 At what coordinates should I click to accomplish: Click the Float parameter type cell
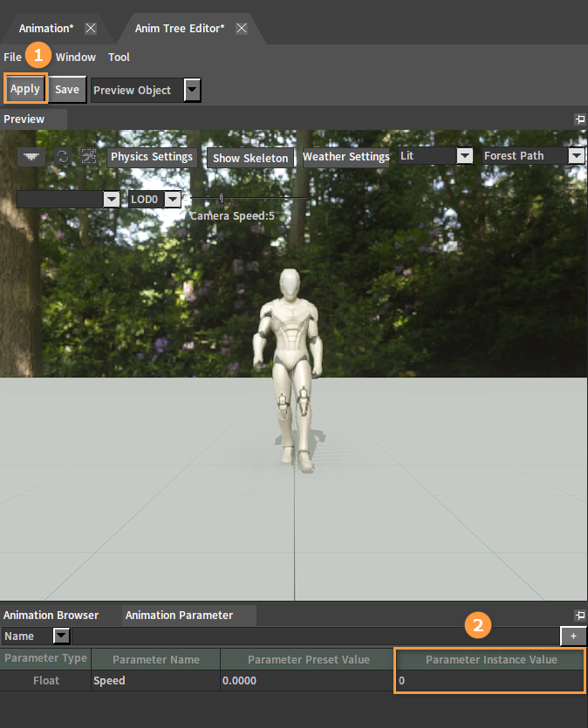45,681
